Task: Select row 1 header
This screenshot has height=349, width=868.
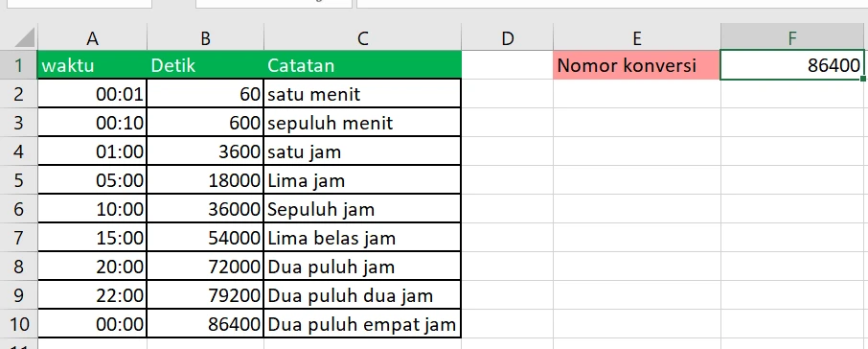Action: [x=19, y=65]
